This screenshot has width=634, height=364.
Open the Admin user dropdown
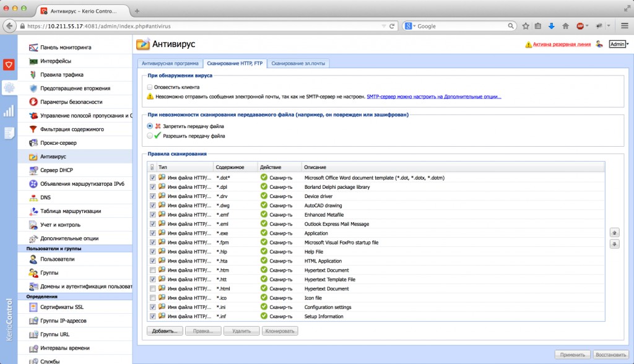619,44
